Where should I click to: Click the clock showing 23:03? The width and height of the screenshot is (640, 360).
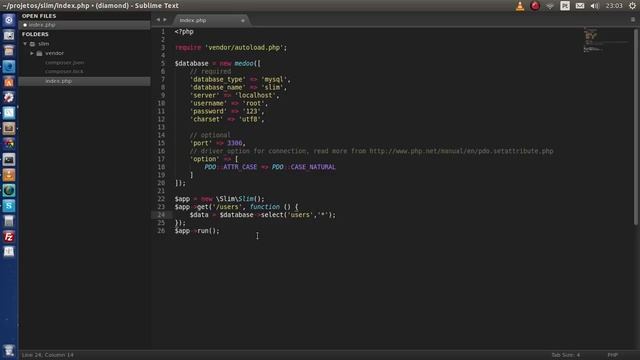614,6
